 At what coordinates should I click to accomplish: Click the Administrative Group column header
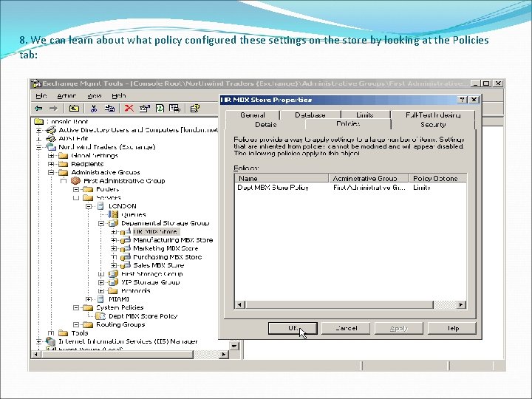click(369, 178)
